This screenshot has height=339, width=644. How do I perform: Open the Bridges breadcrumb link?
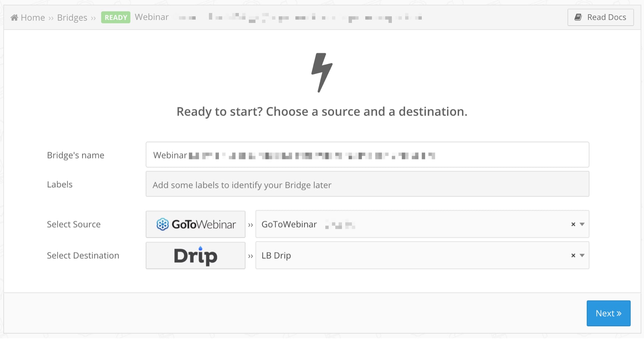point(72,18)
